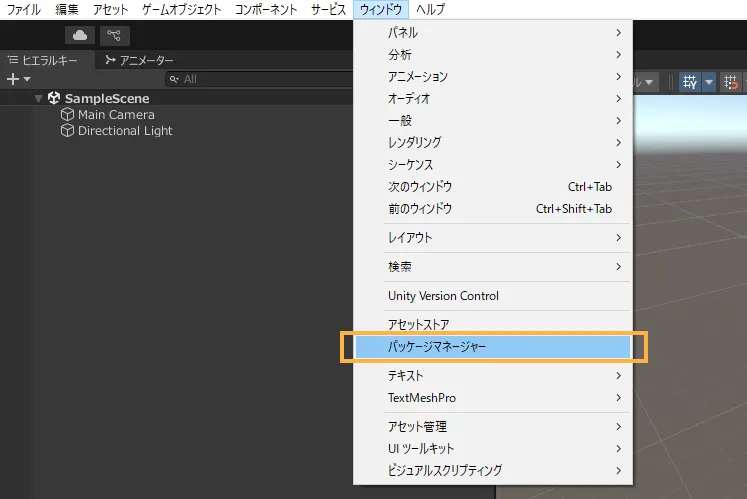This screenshot has height=499, width=747.
Task: Close the open ウィンドウ menu
Action: click(381, 10)
